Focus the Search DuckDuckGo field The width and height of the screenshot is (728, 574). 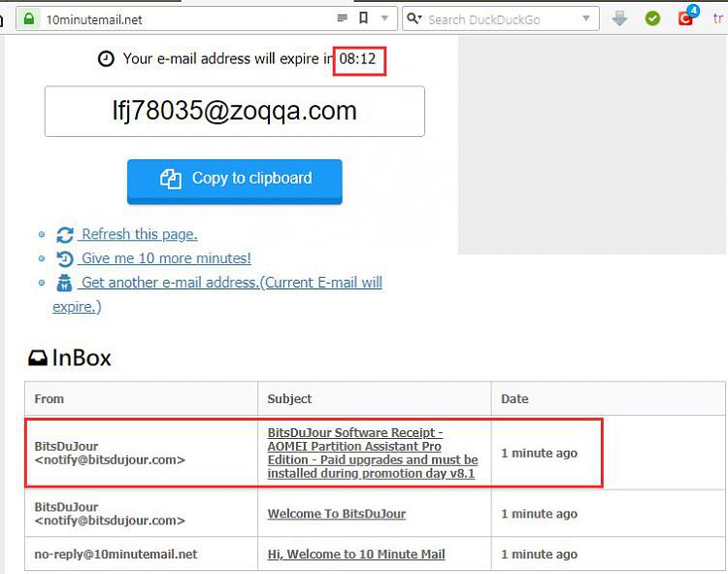click(501, 19)
